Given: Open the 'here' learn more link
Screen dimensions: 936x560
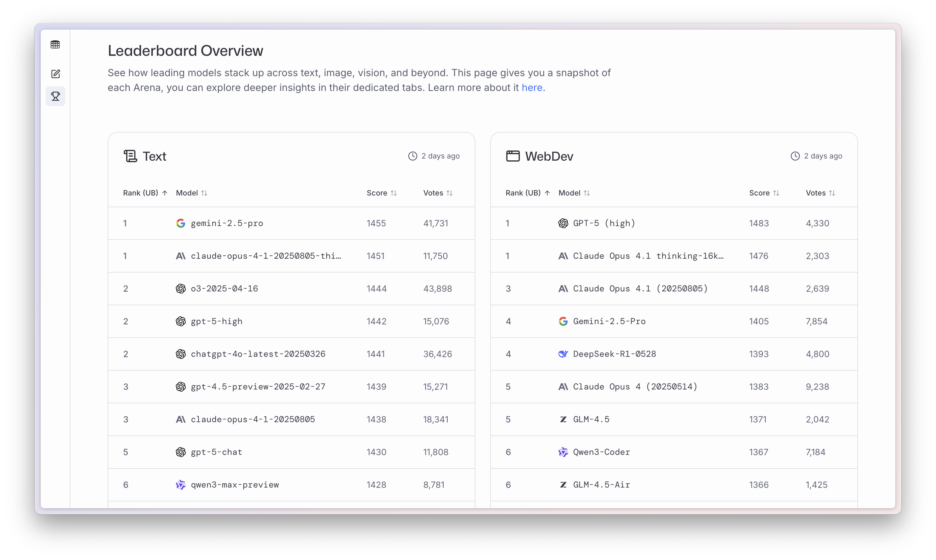Looking at the screenshot, I should point(532,88).
